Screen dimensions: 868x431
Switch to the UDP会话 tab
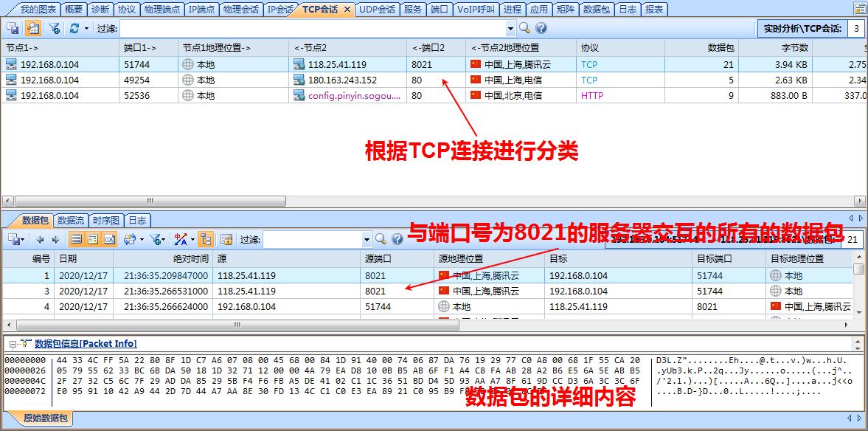(376, 10)
